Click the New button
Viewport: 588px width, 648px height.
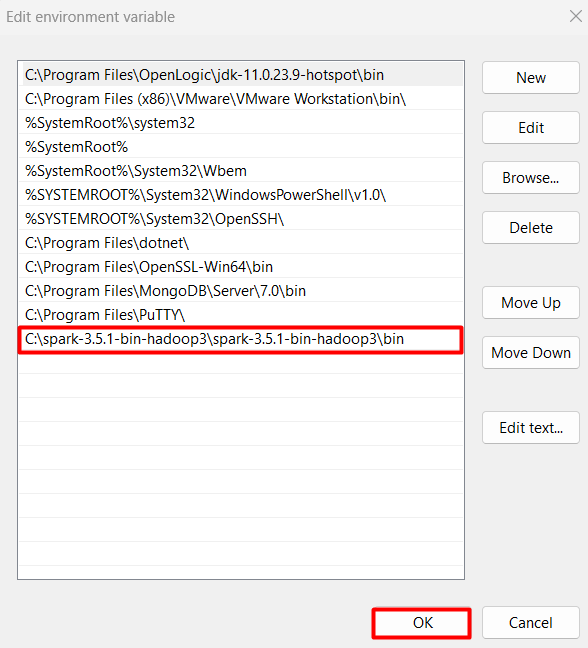531,78
